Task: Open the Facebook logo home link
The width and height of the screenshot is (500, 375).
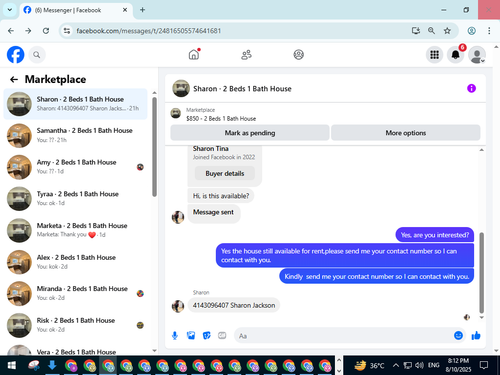Action: coord(16,55)
